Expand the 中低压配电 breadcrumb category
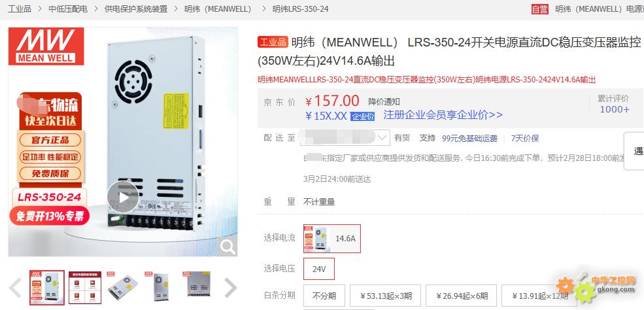 click(x=68, y=9)
